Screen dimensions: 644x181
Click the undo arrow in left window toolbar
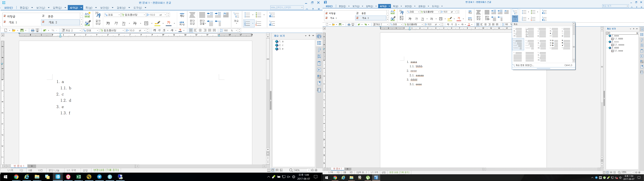45,31
